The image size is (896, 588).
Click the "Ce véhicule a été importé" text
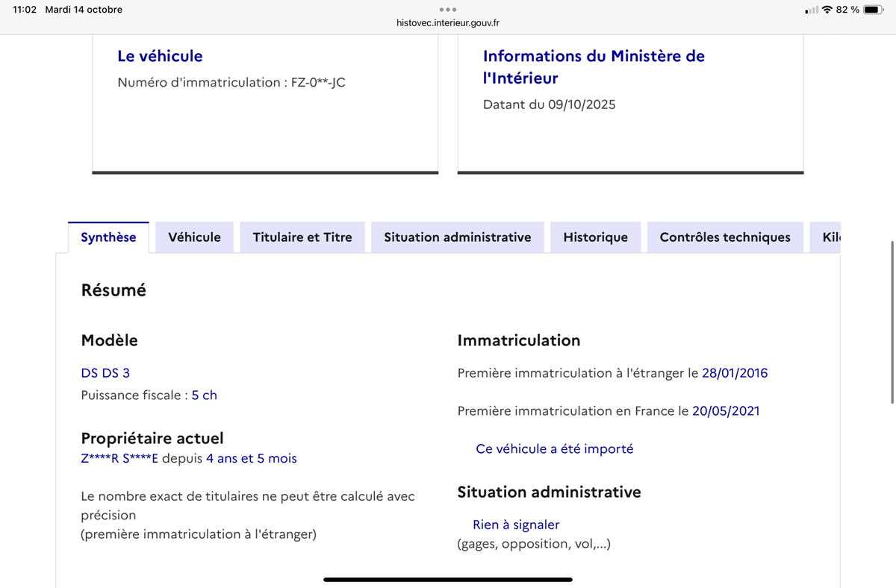[x=554, y=449]
